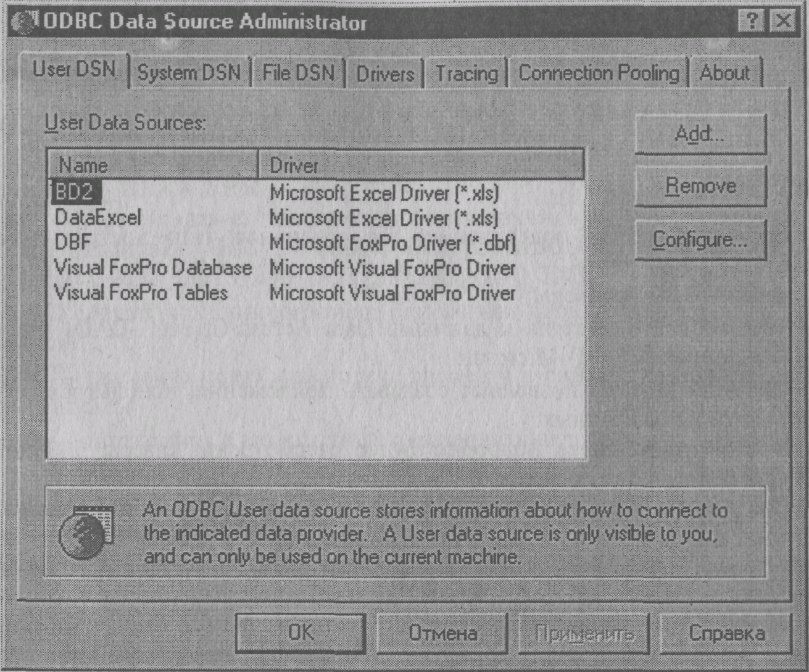Viewport: 809px width, 672px height.
Task: Click the Remove button
Action: (x=700, y=186)
